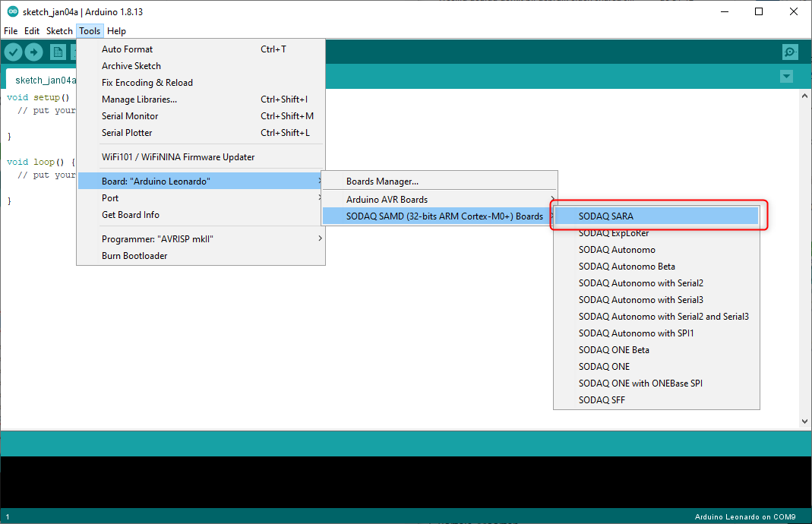Open the Sketch menu
Image resolution: width=812 pixels, height=524 pixels.
click(59, 31)
